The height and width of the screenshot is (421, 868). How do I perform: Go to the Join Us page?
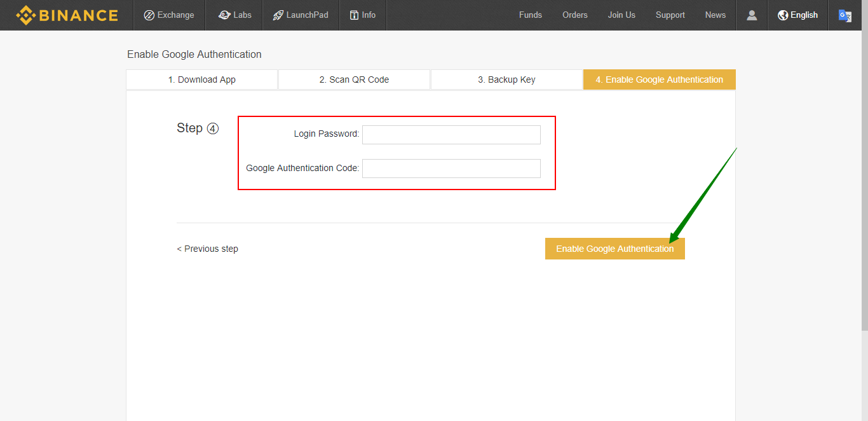[621, 15]
